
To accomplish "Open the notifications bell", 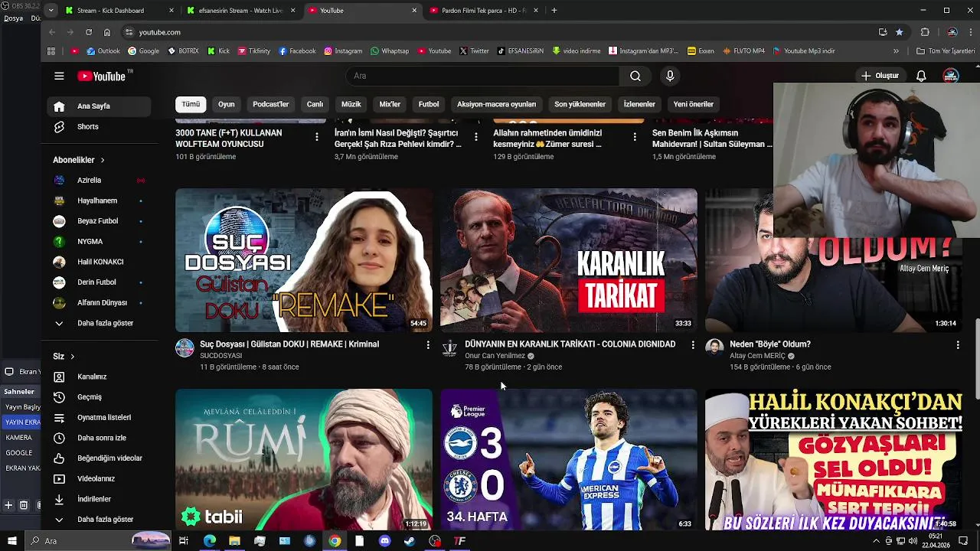I will click(921, 76).
